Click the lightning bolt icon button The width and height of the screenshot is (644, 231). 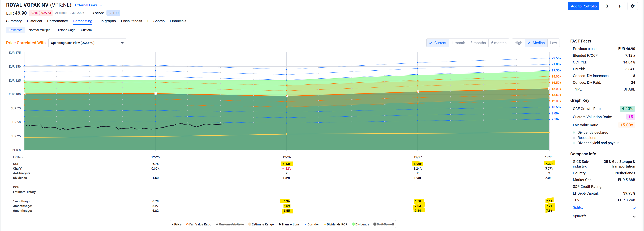pos(620,6)
